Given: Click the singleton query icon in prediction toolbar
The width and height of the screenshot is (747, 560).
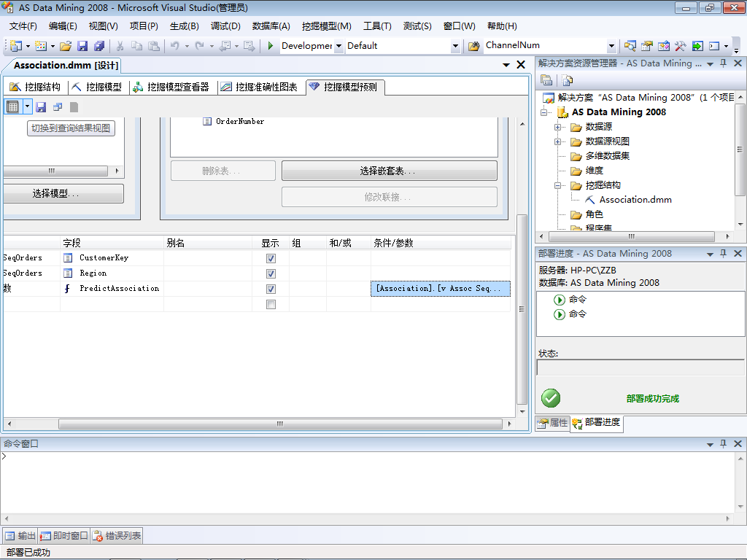Looking at the screenshot, I should 58,107.
